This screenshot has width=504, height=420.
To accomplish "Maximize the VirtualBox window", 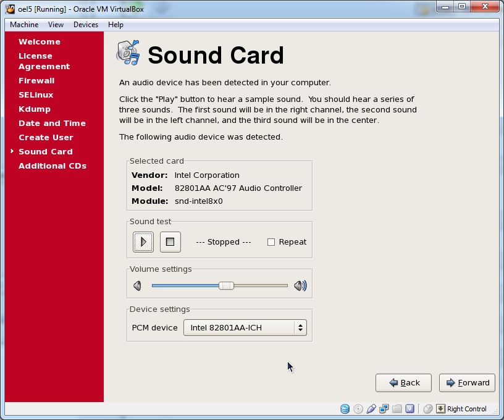I will pyautogui.click(x=462, y=7).
